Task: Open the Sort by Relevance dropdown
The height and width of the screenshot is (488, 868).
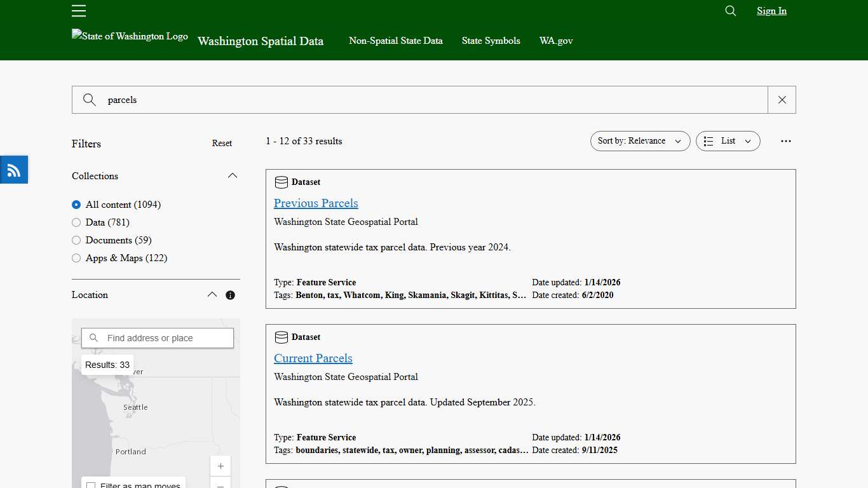Action: 640,141
